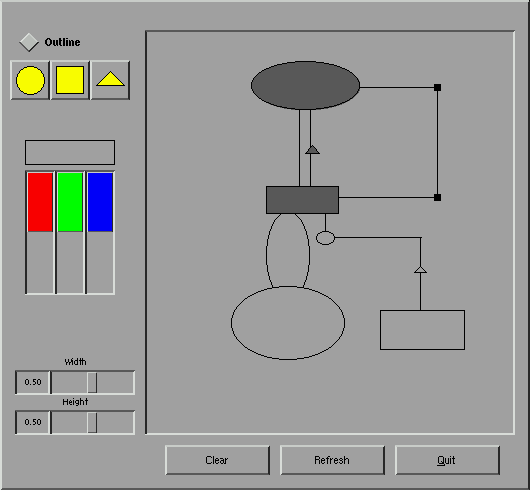Select the dark filled ellipse on canvas

pos(305,85)
